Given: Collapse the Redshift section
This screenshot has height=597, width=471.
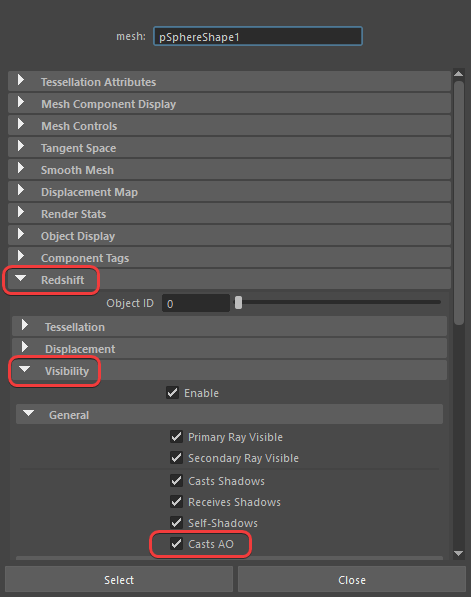Looking at the screenshot, I should [21, 279].
